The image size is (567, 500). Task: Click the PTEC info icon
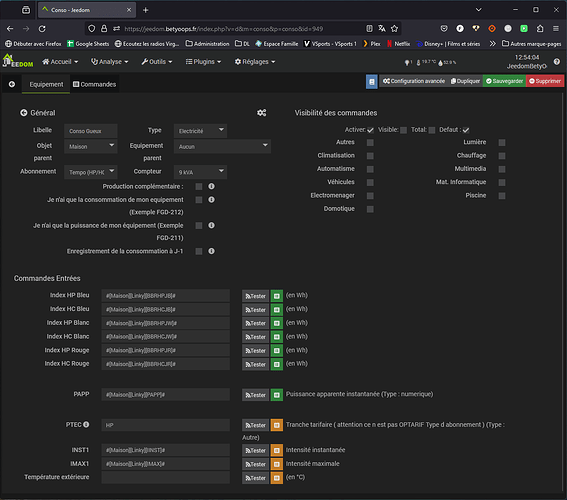point(86,424)
